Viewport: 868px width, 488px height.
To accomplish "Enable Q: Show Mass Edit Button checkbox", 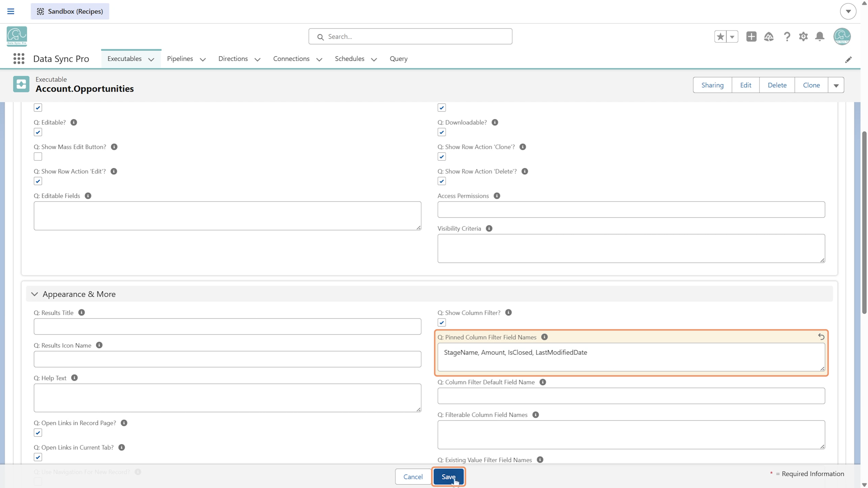I will (38, 156).
